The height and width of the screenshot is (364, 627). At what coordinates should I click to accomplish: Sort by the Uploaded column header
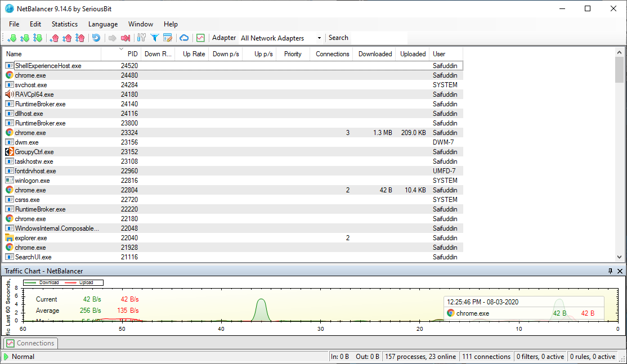pos(413,54)
